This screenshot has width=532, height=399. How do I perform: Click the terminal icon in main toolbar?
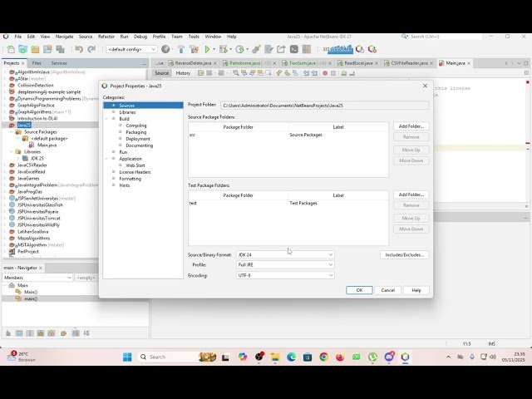tap(293, 50)
